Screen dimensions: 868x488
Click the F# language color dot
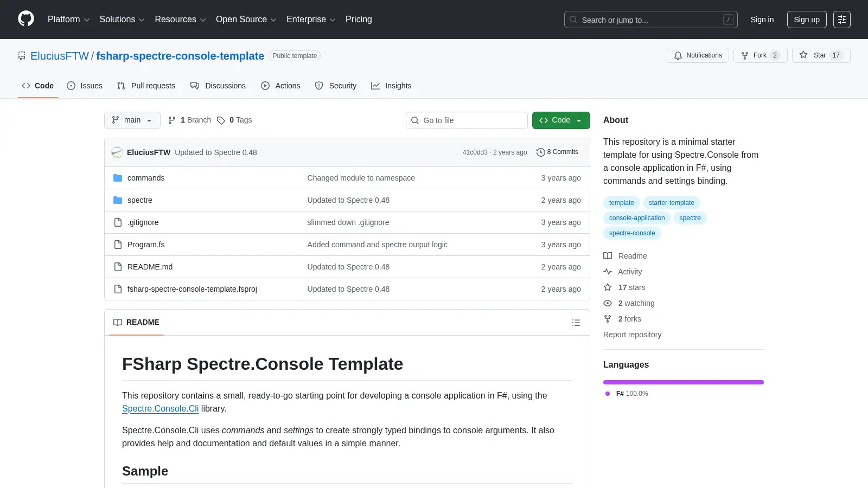point(608,394)
